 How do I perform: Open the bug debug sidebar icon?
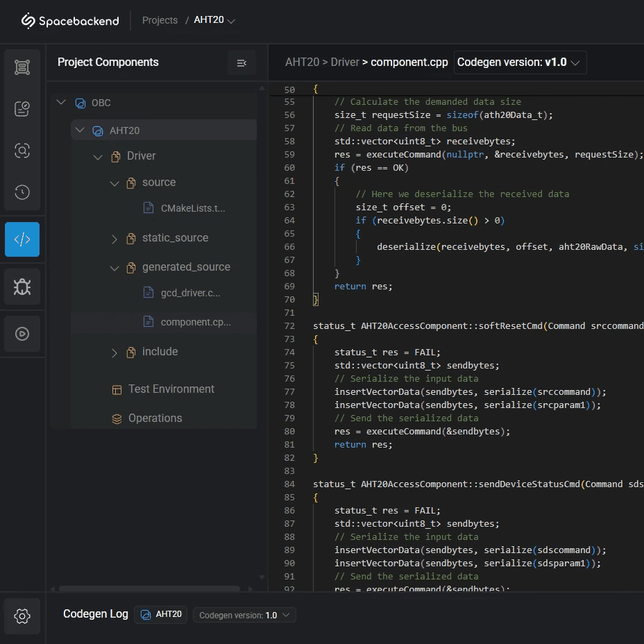coord(22,287)
